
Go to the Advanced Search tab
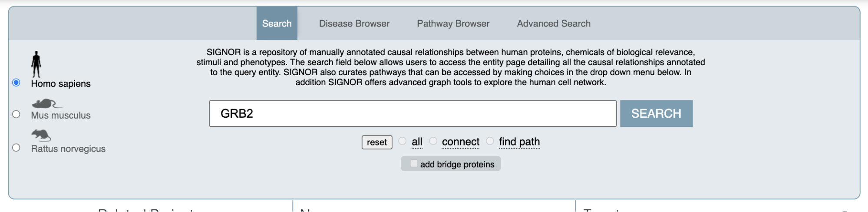(x=554, y=23)
